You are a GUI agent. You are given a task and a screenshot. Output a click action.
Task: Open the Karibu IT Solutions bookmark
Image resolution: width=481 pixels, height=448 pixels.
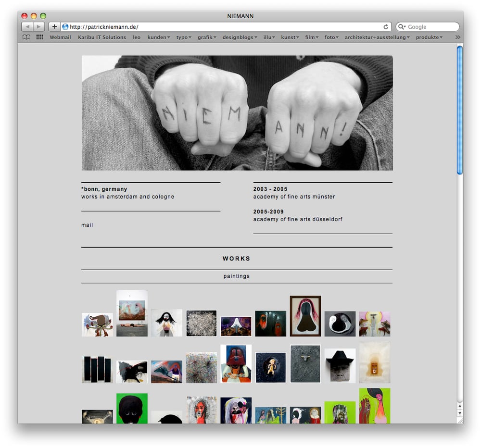(x=102, y=37)
